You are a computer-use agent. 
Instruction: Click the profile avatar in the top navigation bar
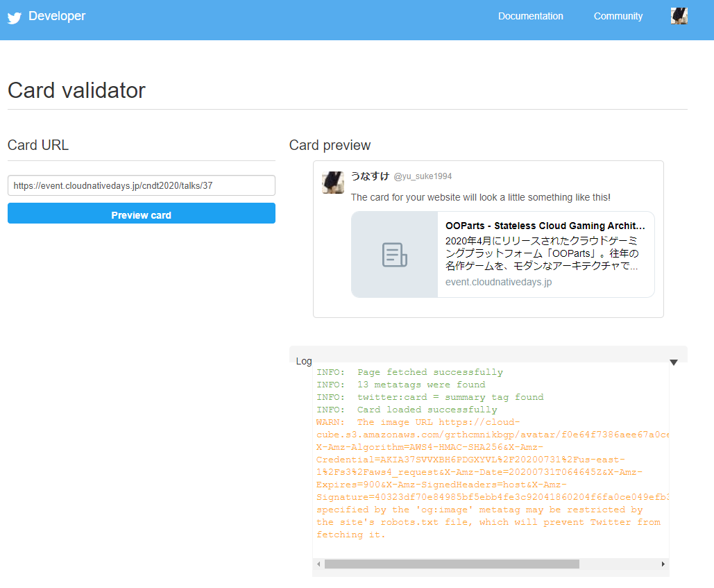[679, 15]
